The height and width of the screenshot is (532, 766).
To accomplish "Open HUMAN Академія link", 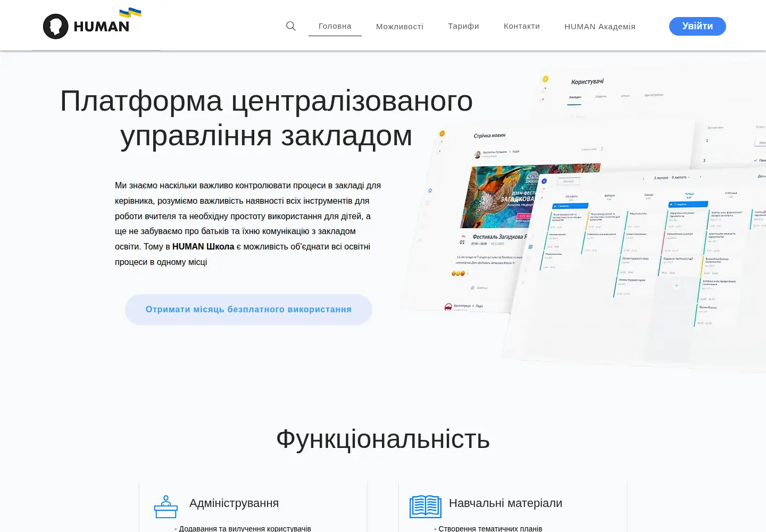I will pos(600,27).
